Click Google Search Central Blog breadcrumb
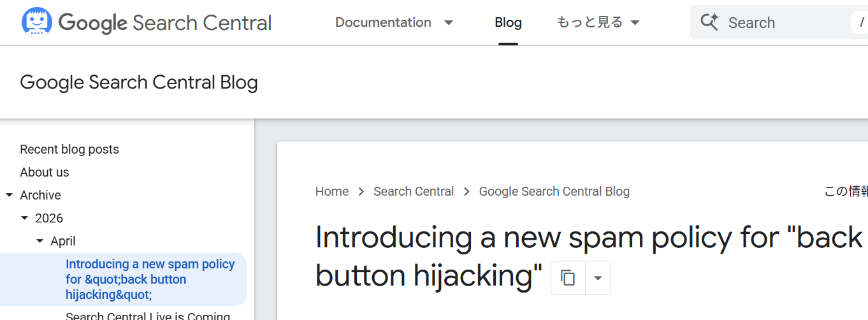Image resolution: width=868 pixels, height=320 pixels. point(554,191)
